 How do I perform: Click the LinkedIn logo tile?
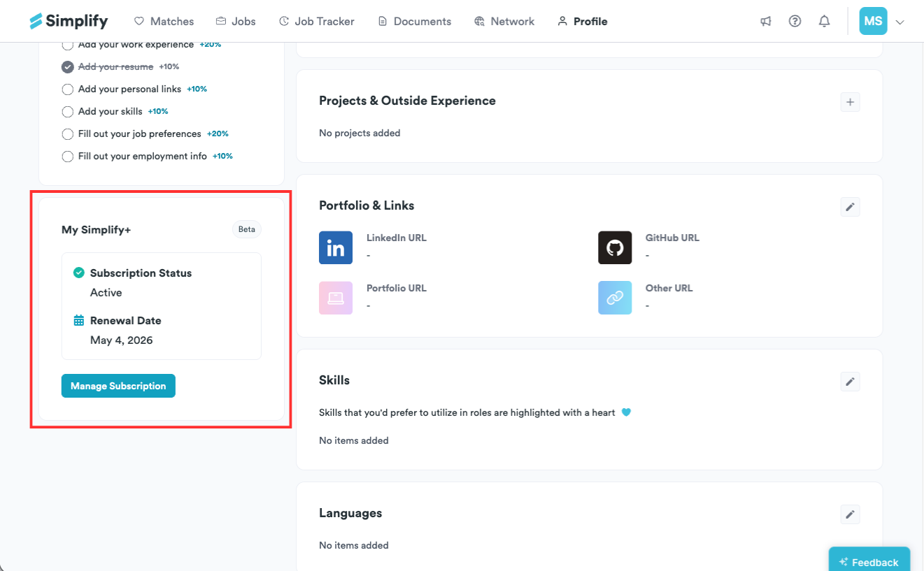pos(336,247)
